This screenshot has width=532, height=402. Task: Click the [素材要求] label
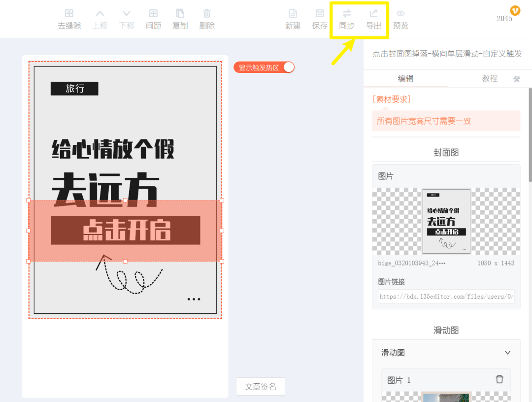(392, 99)
